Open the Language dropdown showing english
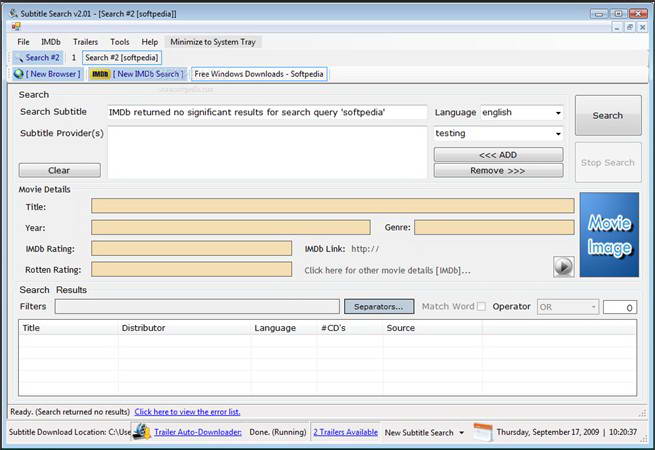Screen dimensions: 655x450 point(556,113)
